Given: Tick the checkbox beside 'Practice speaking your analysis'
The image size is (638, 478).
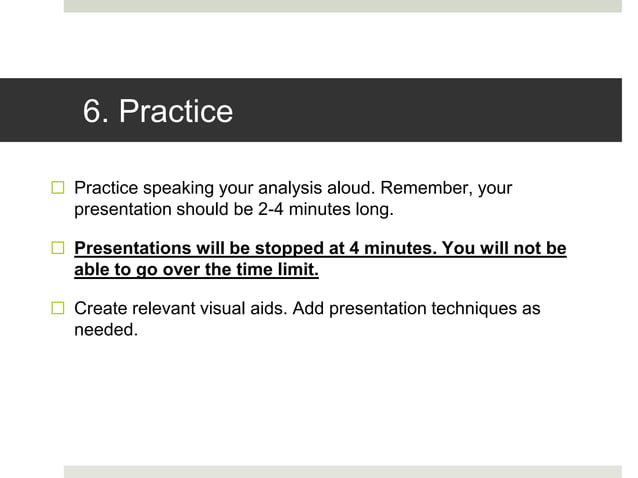Looking at the screenshot, I should [58, 188].
